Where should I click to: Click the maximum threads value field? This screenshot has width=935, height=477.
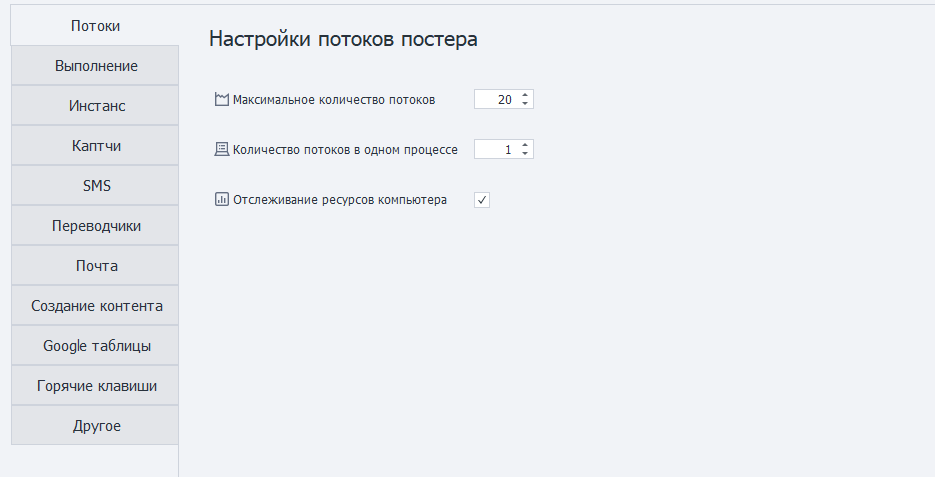[x=496, y=99]
